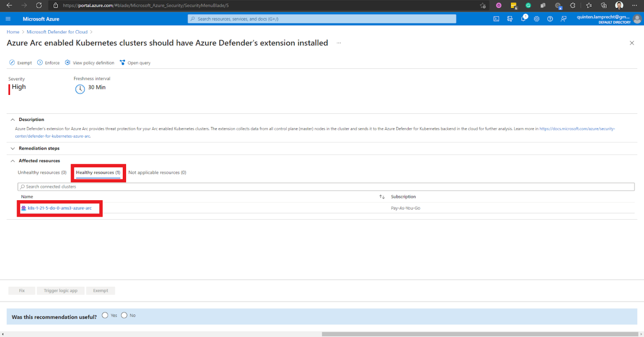The width and height of the screenshot is (644, 337).
Task: Open the Help question mark icon
Action: click(x=550, y=19)
